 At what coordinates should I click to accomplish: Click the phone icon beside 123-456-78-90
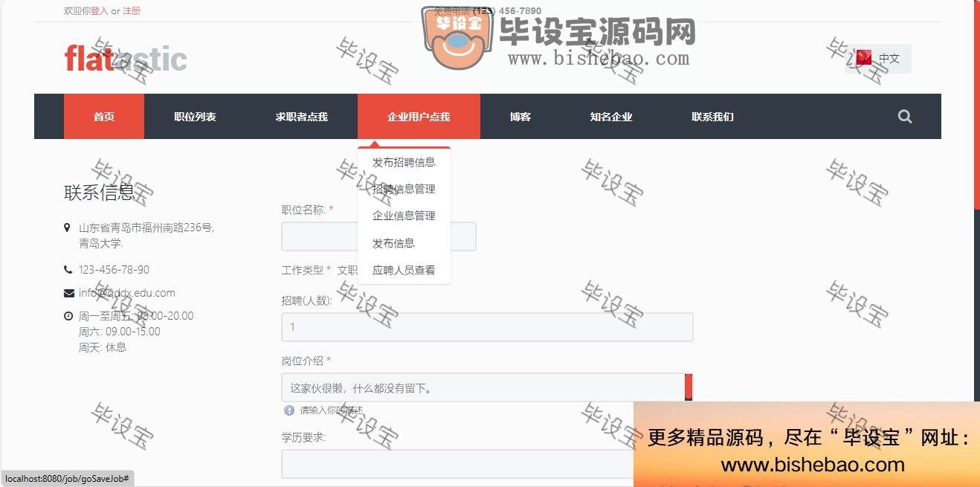68,270
